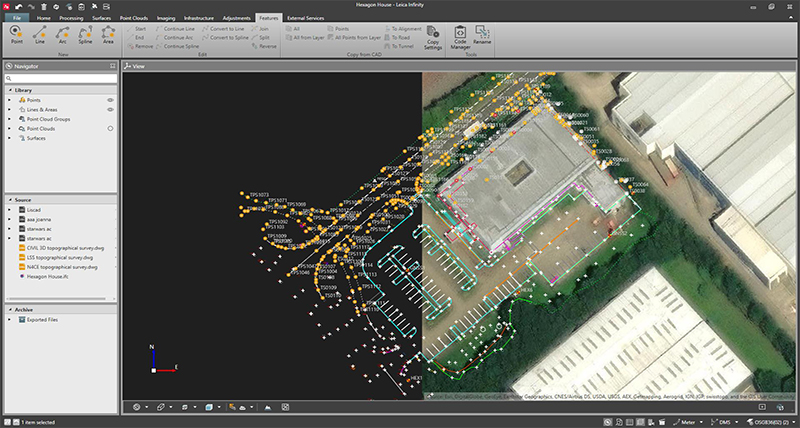
Task: Toggle visibility of Points in Library
Action: [x=110, y=101]
